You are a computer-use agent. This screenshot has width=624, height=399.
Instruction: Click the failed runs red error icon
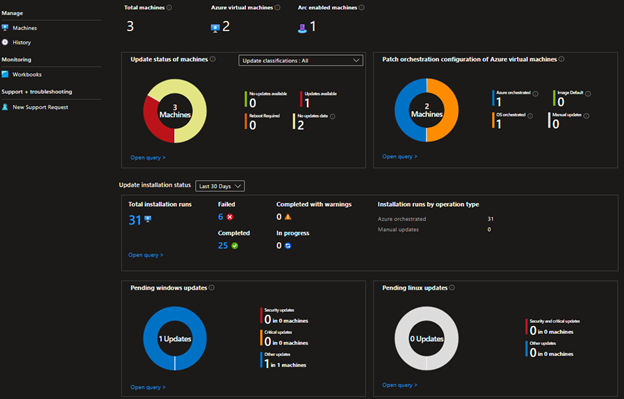[x=230, y=217]
